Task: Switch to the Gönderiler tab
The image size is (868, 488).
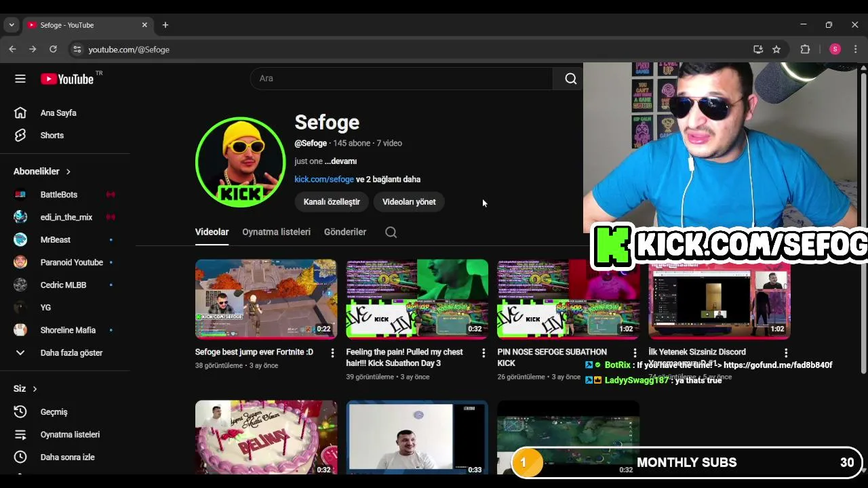Action: tap(345, 232)
